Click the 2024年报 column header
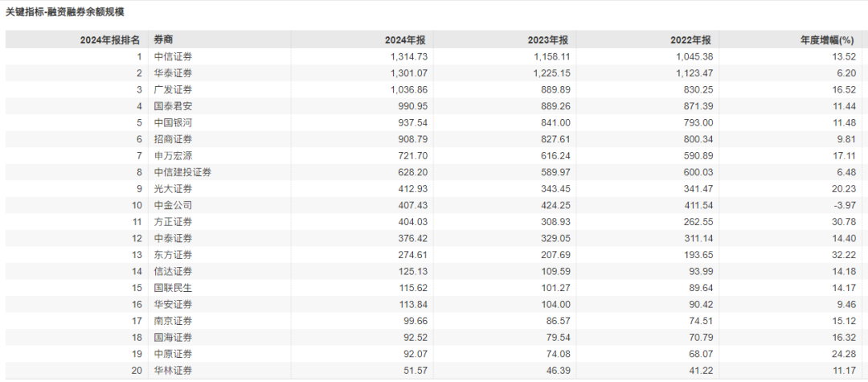 pos(405,39)
